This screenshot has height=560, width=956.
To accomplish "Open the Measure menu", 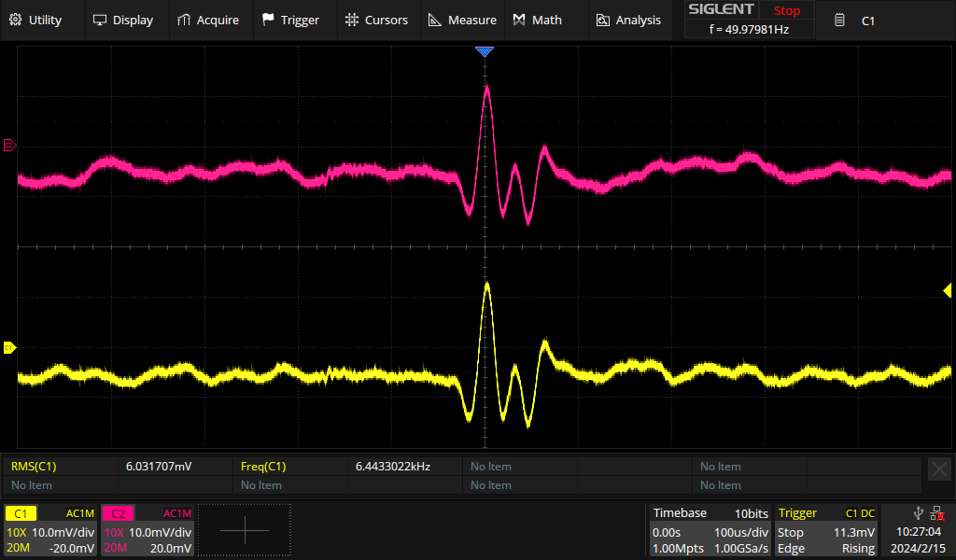I will tap(462, 21).
